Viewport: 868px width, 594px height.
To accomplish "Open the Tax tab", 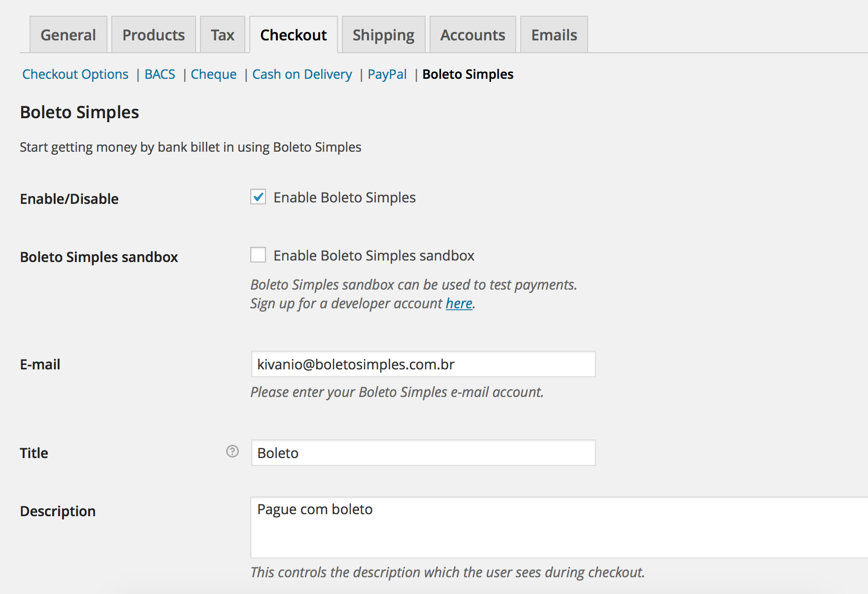I will tap(223, 34).
